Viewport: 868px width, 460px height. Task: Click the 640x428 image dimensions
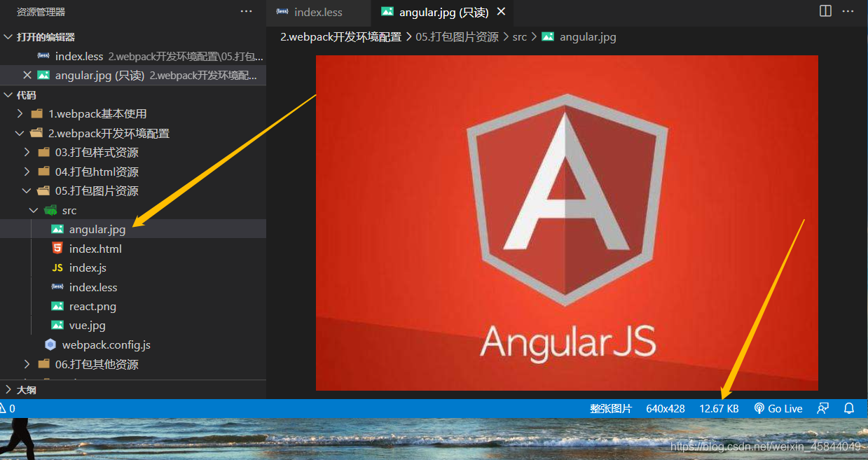pos(666,408)
